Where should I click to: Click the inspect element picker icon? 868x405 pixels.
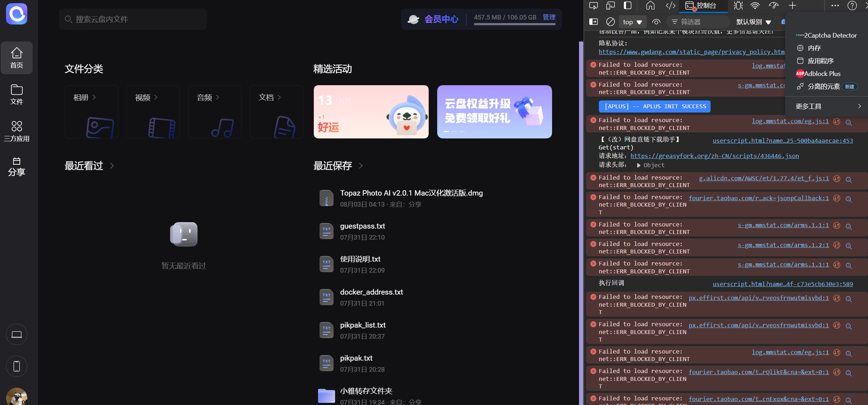coord(593,6)
